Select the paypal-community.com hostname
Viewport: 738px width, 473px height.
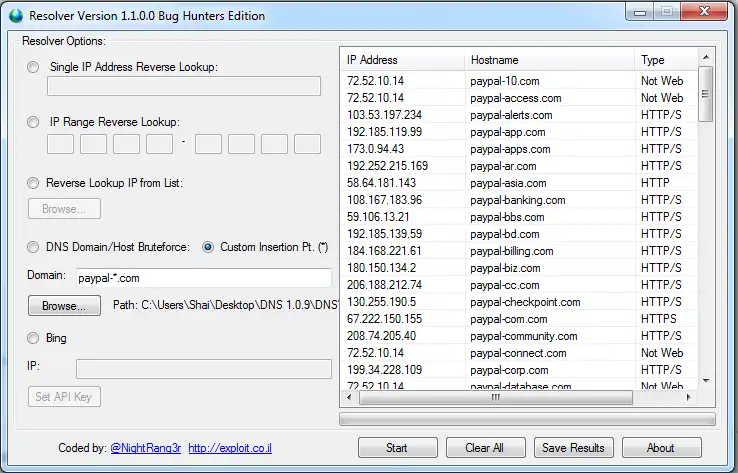tap(524, 336)
